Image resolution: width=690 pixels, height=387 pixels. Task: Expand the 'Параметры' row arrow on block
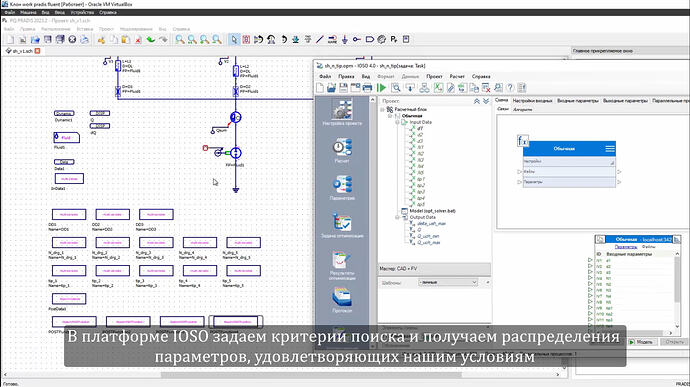tap(619, 182)
